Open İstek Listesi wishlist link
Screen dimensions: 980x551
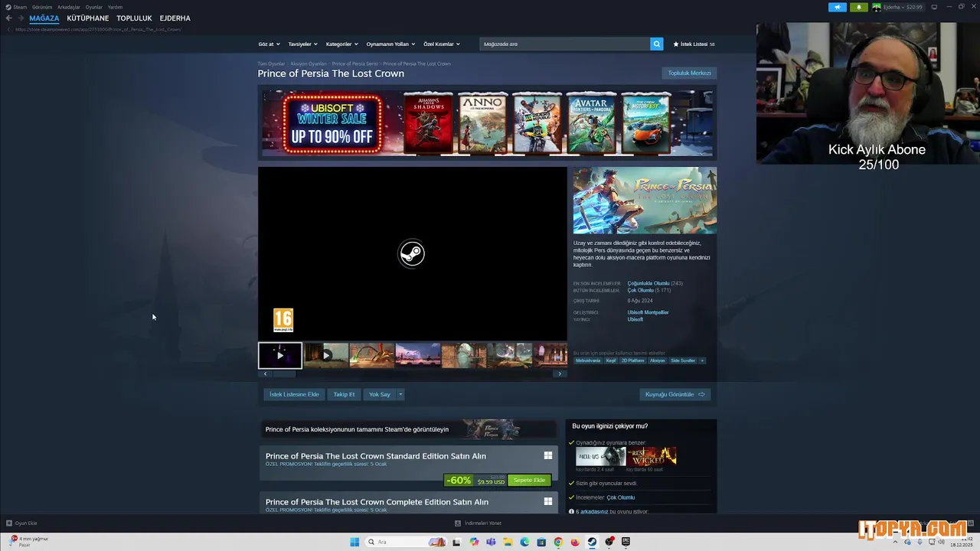click(x=694, y=44)
